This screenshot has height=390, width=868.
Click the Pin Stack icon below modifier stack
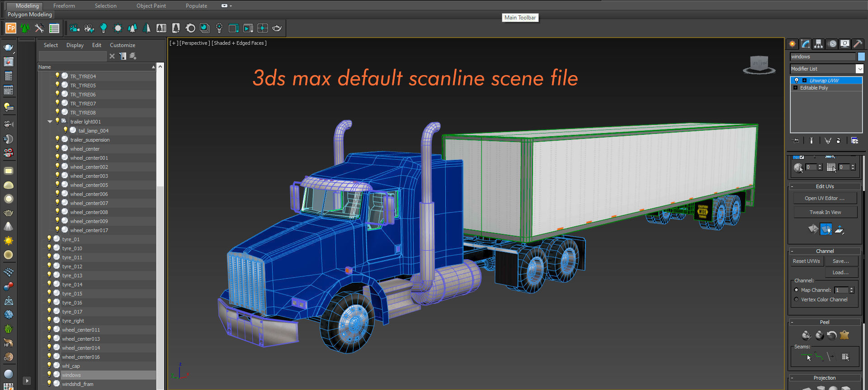796,140
